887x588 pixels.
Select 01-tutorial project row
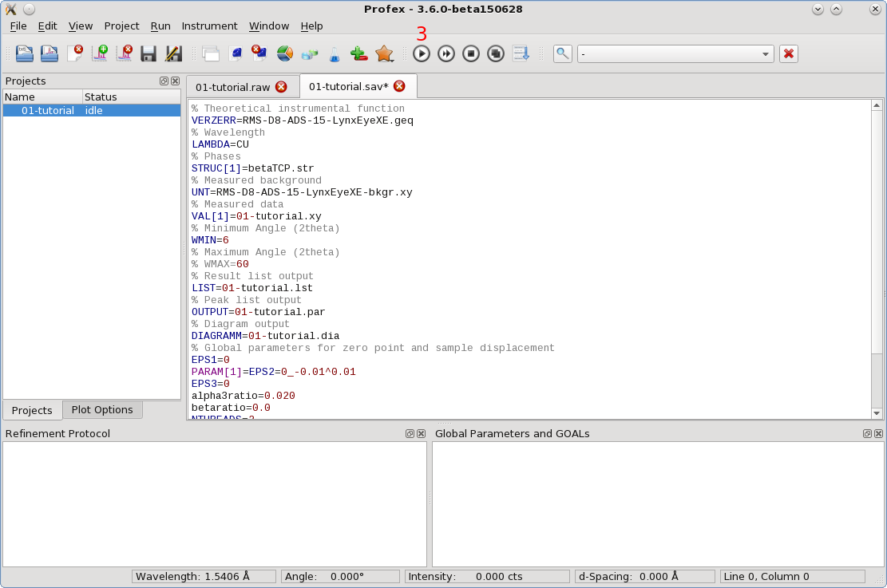(x=92, y=110)
